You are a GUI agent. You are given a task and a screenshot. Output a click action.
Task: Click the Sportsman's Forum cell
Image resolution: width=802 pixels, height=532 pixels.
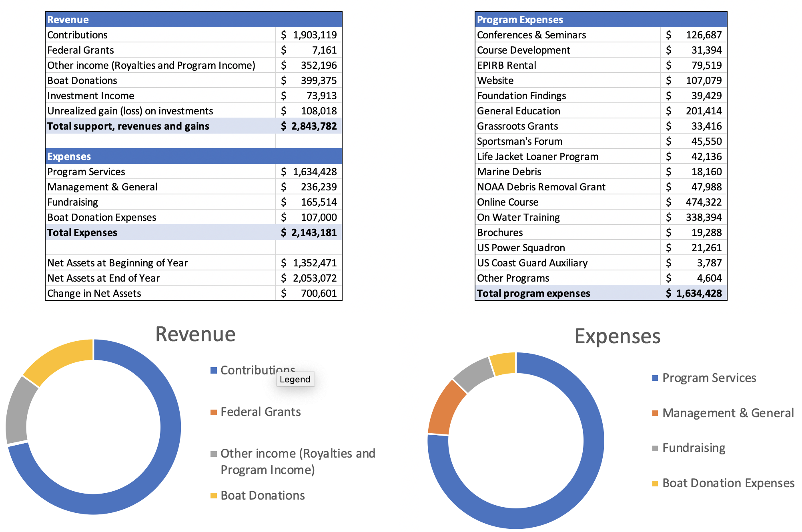tap(568, 141)
